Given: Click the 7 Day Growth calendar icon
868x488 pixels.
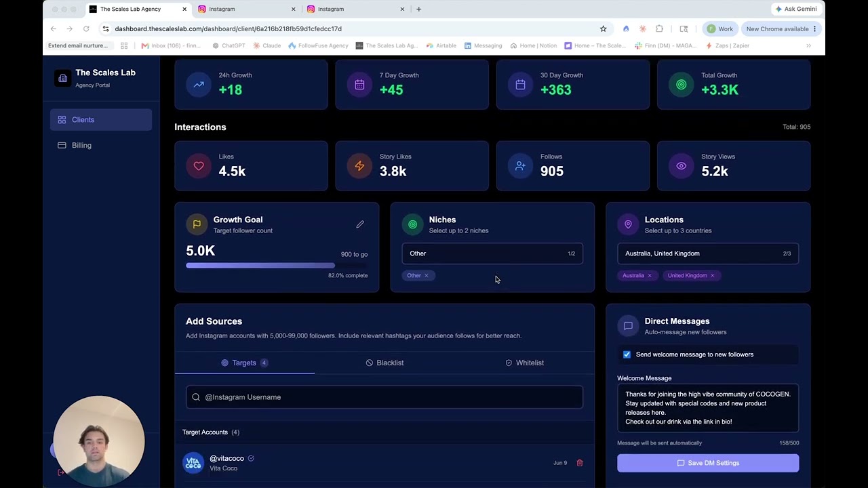Looking at the screenshot, I should tap(359, 85).
